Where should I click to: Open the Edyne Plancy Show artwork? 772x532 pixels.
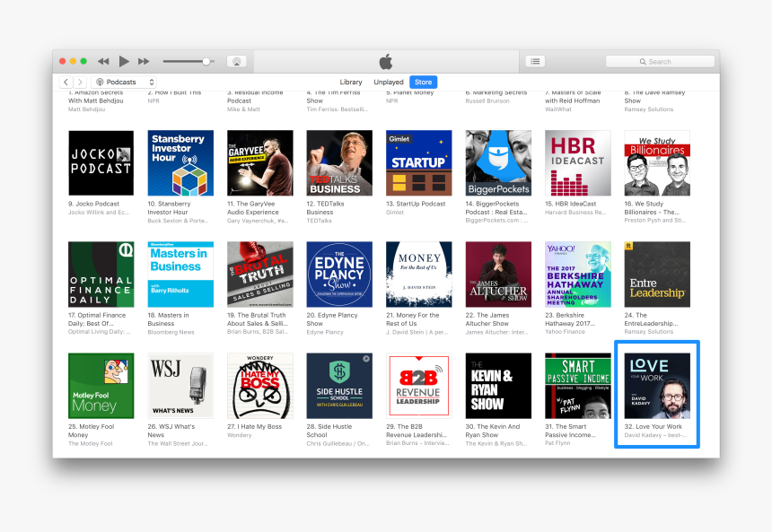339,275
